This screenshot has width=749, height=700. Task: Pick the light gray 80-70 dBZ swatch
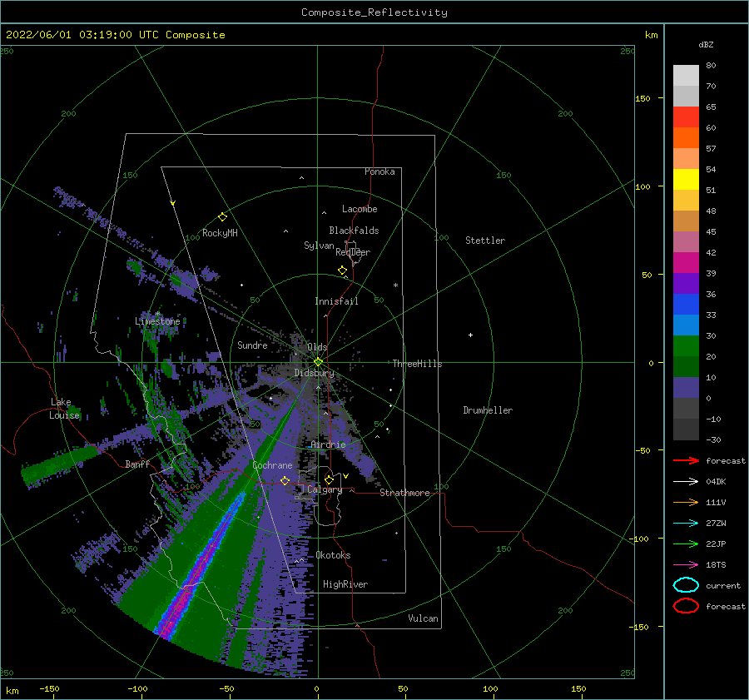[686, 76]
